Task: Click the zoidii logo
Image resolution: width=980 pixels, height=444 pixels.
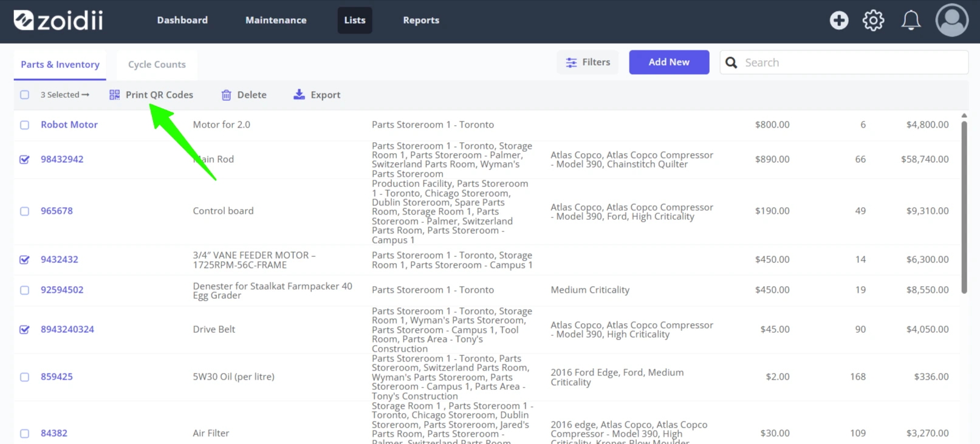Action: (x=58, y=20)
